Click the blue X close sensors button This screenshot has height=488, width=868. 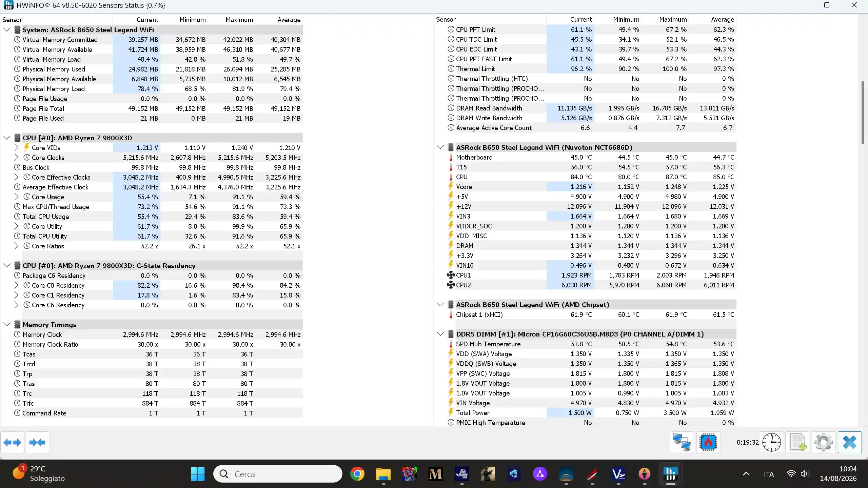pyautogui.click(x=849, y=442)
